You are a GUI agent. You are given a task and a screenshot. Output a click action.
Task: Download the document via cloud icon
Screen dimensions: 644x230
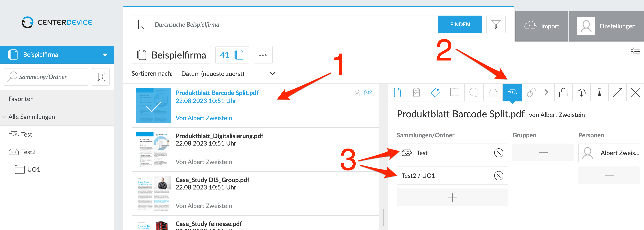(581, 93)
